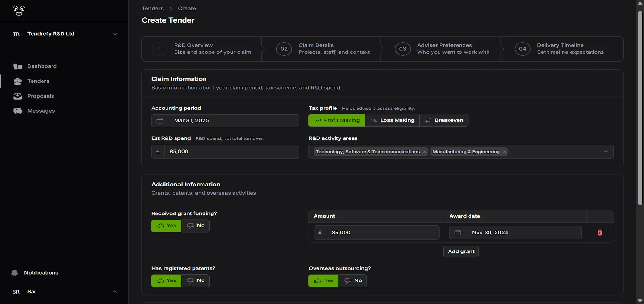Expand the Sai user menu chevron
Viewport: 644px width, 304px height.
click(x=115, y=292)
